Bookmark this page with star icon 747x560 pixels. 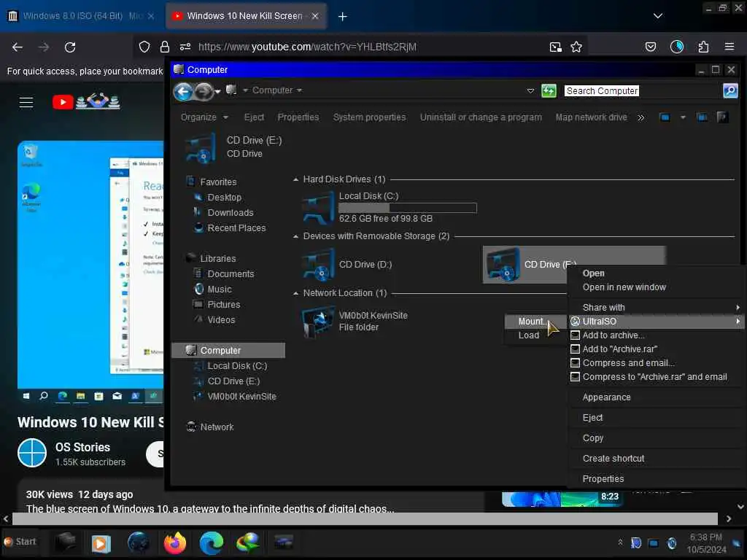(576, 47)
